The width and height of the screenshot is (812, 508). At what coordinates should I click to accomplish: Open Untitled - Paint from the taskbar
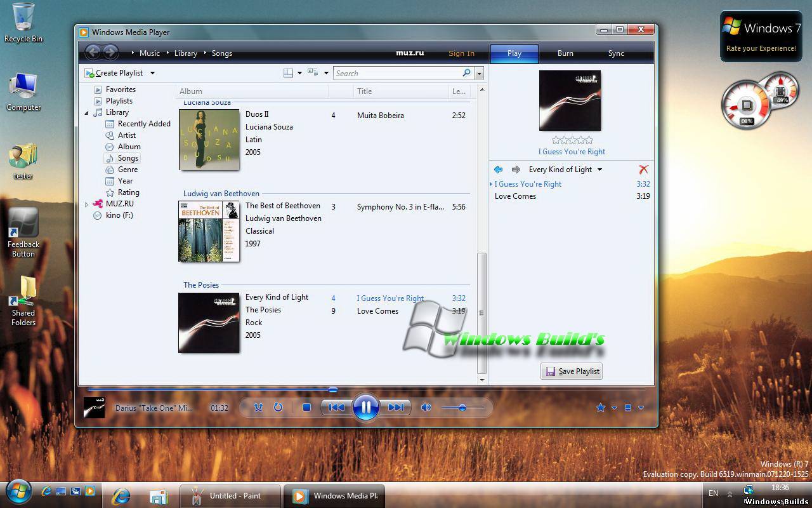[230, 496]
